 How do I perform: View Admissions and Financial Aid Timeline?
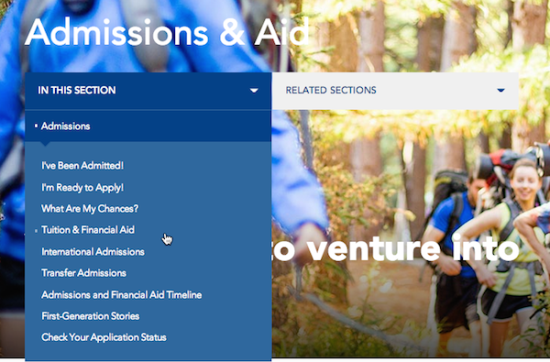tap(122, 295)
